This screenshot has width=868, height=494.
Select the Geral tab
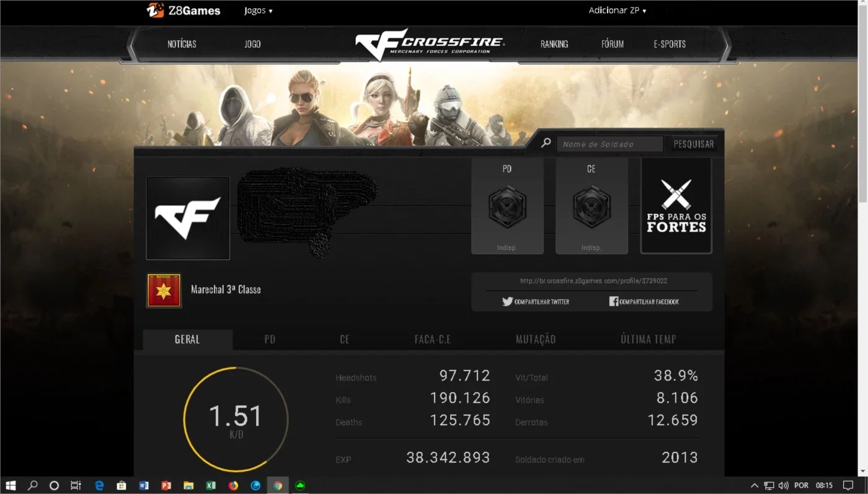(187, 340)
